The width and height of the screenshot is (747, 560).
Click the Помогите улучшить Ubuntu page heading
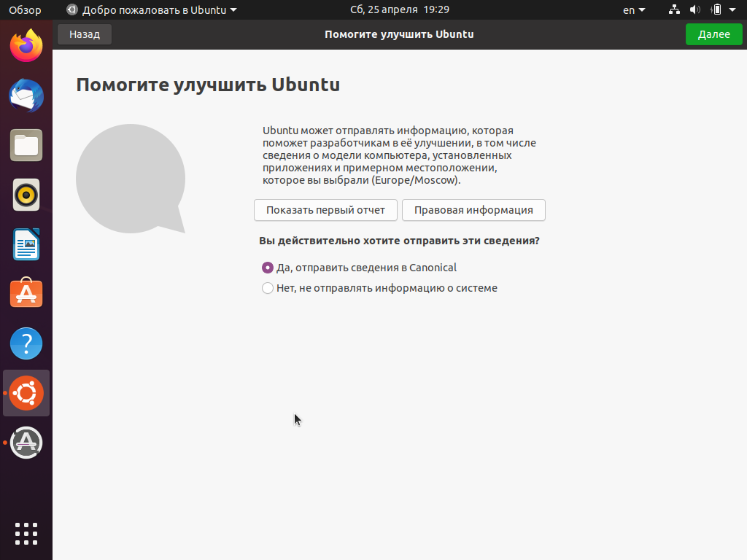click(x=208, y=85)
